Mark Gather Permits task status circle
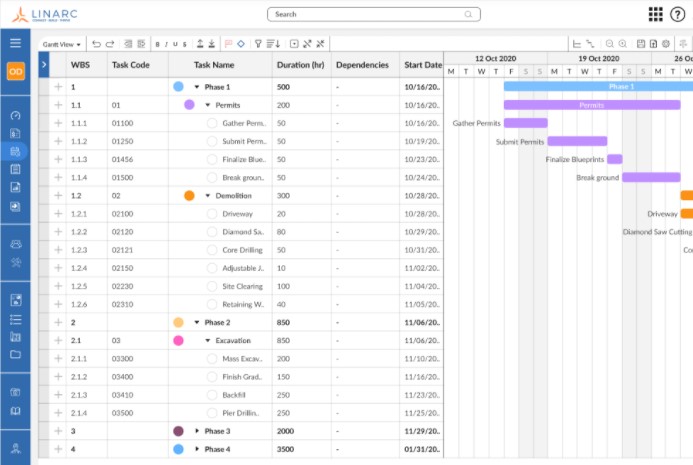693x465 pixels. click(x=212, y=123)
